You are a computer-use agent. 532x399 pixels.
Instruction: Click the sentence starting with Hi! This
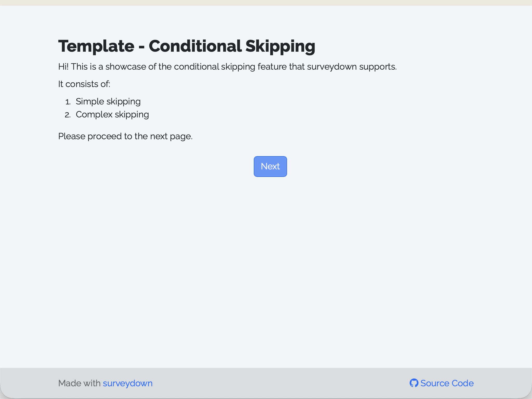click(227, 67)
